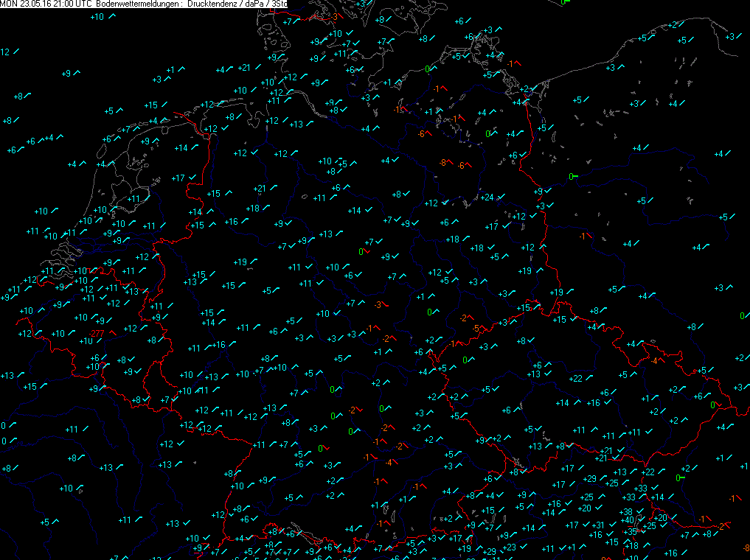The image size is (750, 560).
Task: Select the -8 reading beside the -6
Action: pos(442,163)
